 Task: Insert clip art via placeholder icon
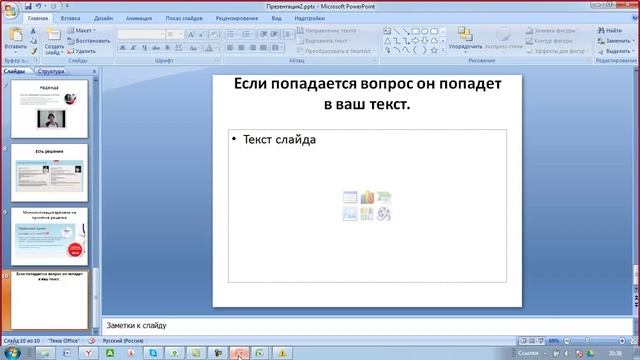tap(367, 214)
